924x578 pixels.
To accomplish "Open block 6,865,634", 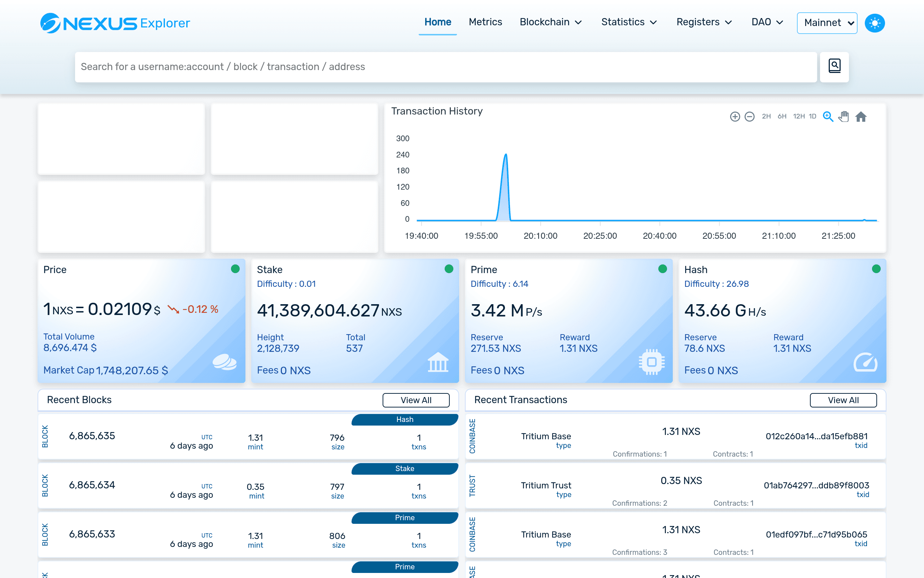I will pyautogui.click(x=92, y=485).
